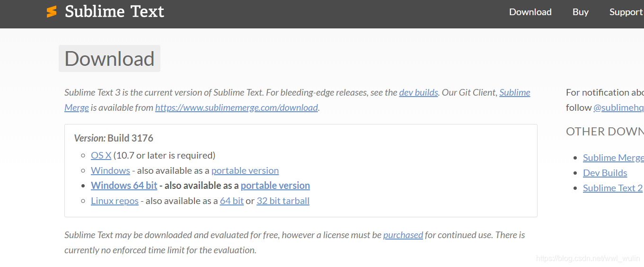Download the OS X build
Viewport: 644px width, 267px height.
[101, 155]
